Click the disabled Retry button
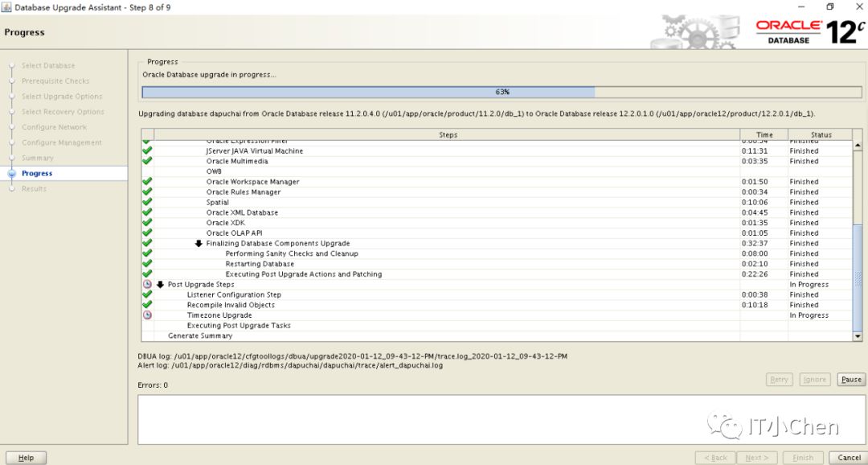 point(779,380)
